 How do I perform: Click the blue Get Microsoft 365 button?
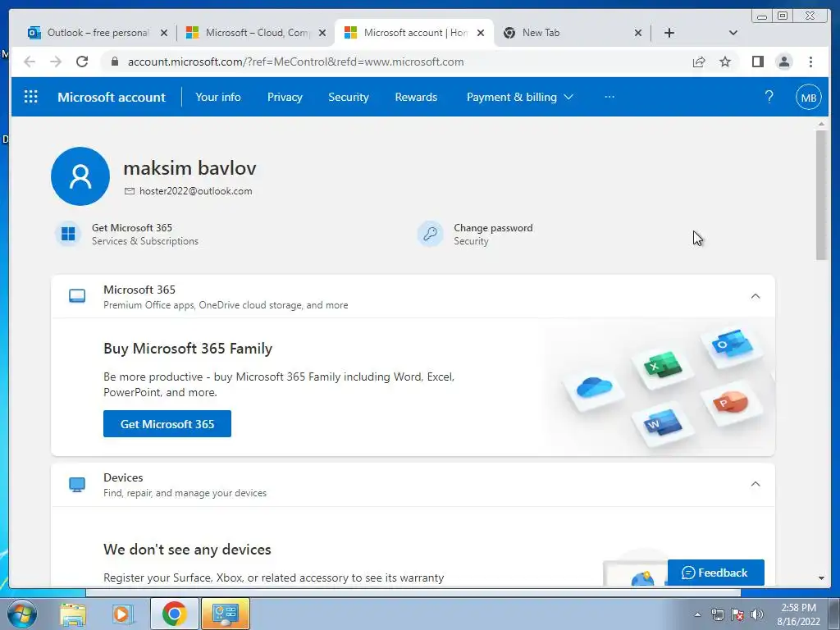(167, 424)
